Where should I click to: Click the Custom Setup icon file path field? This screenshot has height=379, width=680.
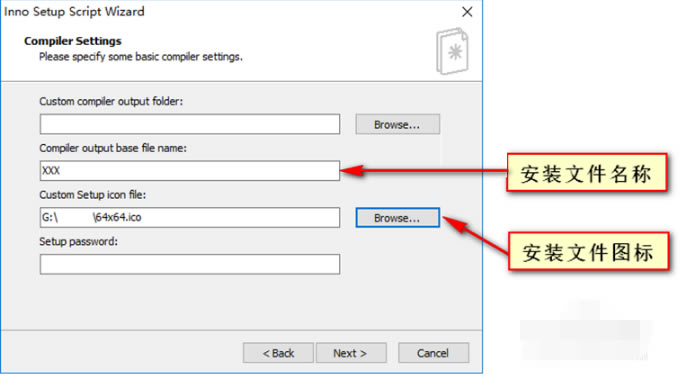pos(190,217)
